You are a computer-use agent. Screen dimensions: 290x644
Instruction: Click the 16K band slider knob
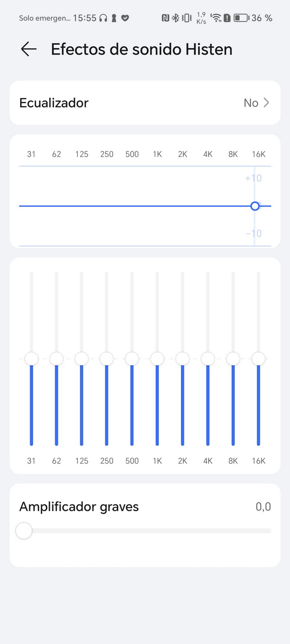coord(258,359)
